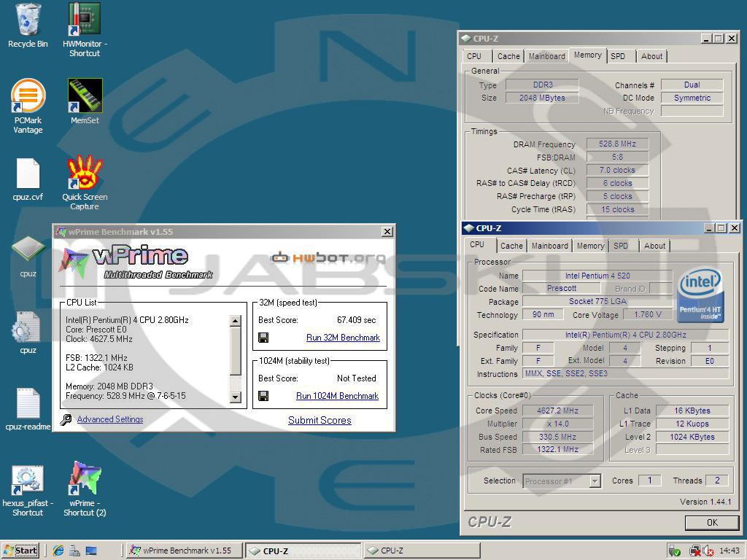
Task: Select the cpuz chip application icon
Action: 28,249
